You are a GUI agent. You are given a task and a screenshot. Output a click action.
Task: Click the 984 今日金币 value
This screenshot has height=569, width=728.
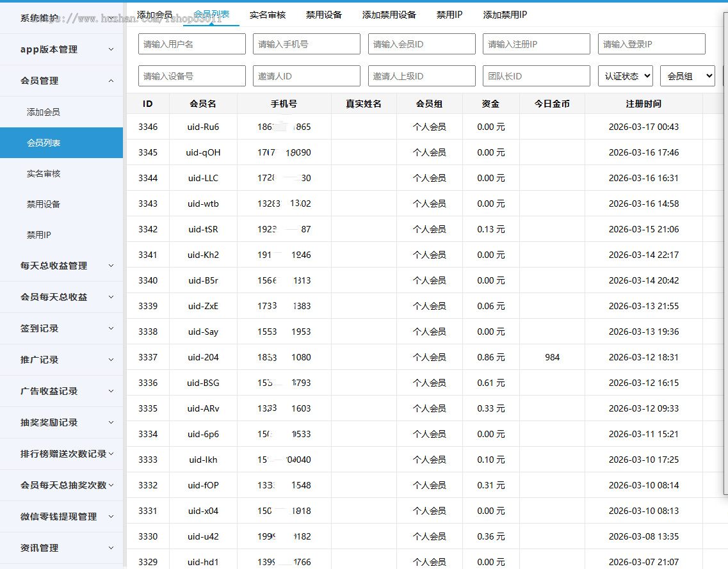(x=552, y=357)
